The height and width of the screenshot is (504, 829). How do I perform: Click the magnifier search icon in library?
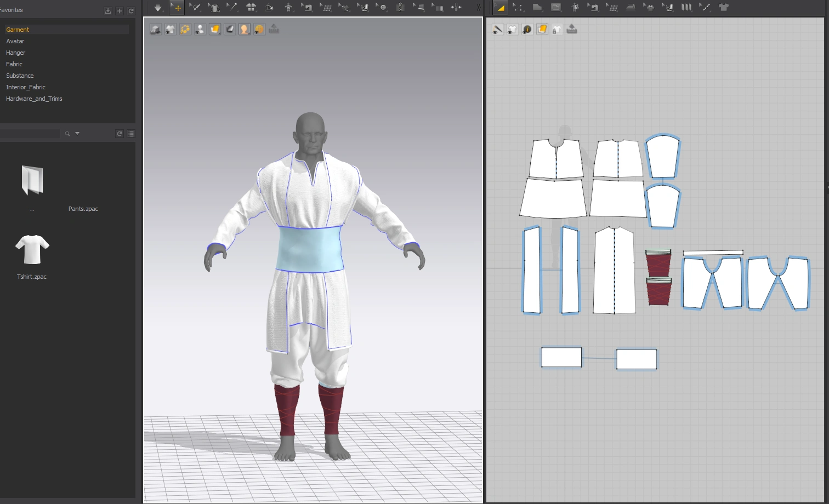click(67, 134)
